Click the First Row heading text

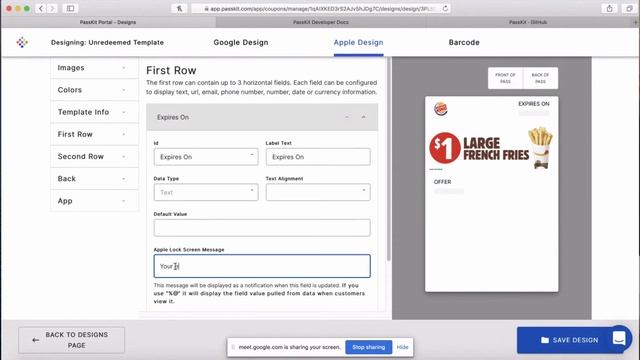(171, 70)
